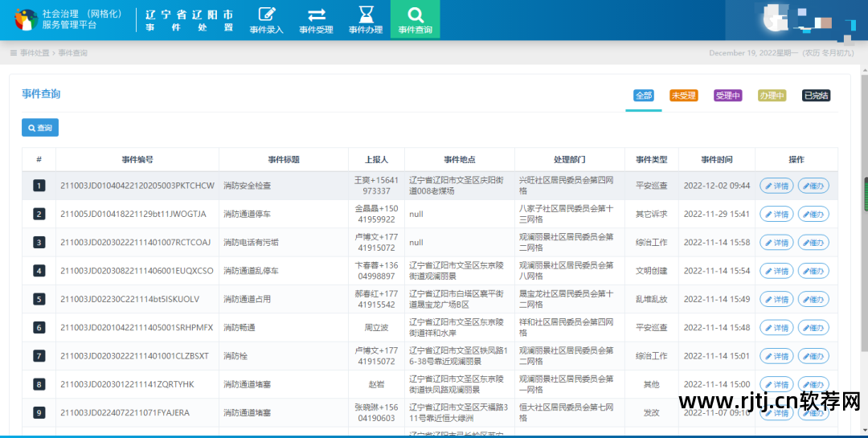Click department 祥和社区居民委员会第四网格
This screenshot has width=868, height=438.
[x=567, y=328]
